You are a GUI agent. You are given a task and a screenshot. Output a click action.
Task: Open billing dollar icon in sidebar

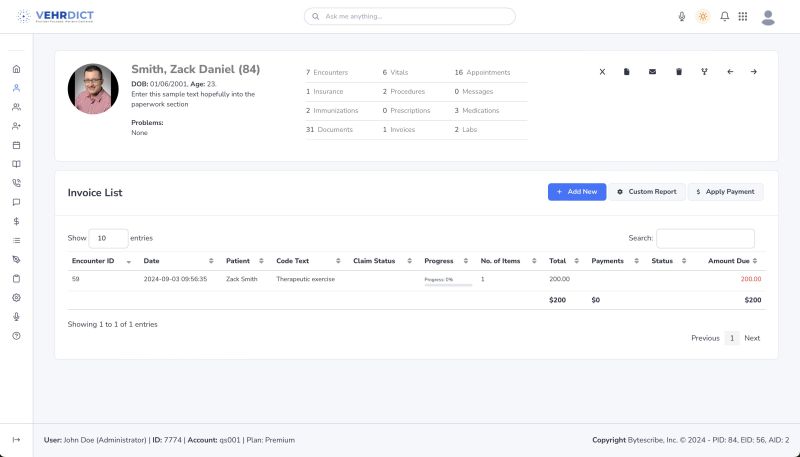click(16, 221)
